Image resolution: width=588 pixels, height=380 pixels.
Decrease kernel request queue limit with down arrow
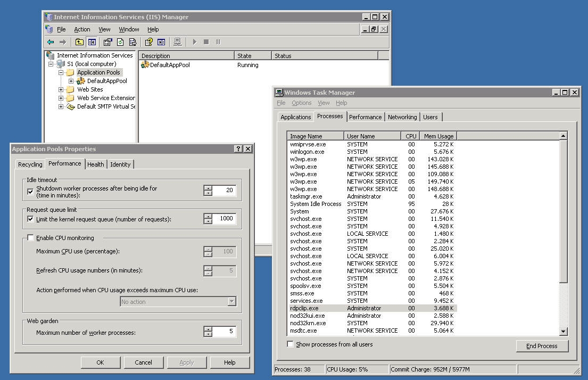208,221
